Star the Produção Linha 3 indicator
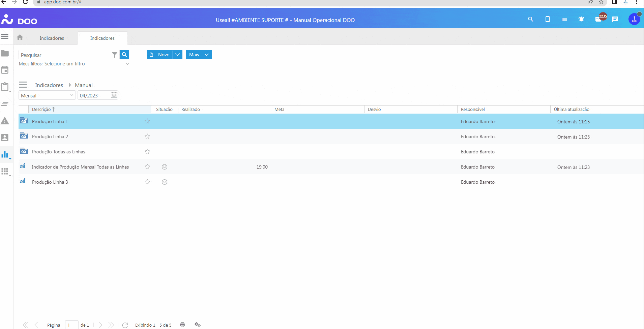 click(147, 182)
